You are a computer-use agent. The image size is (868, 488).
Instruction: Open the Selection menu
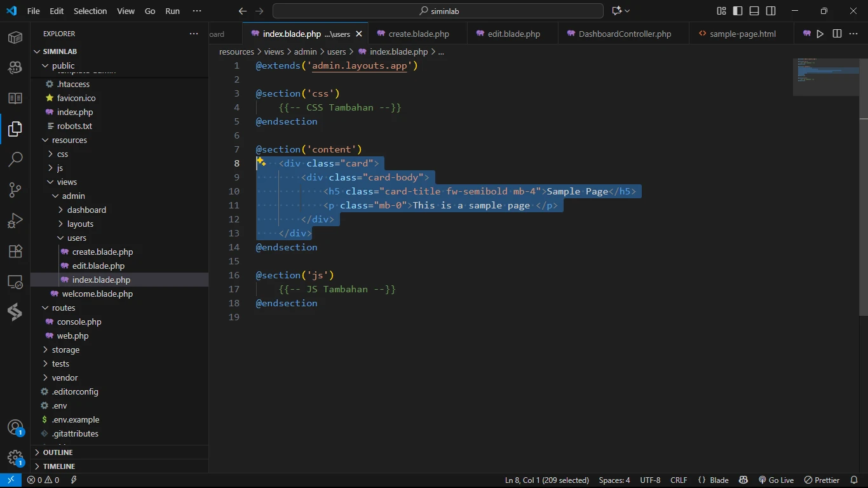(90, 11)
